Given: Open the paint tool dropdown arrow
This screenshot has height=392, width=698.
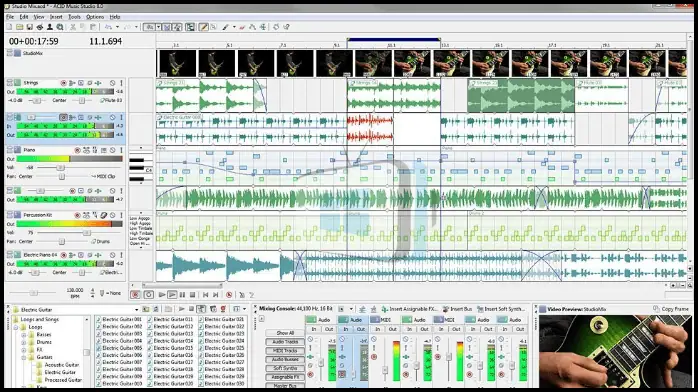Looking at the screenshot, I should pyautogui.click(x=234, y=27).
